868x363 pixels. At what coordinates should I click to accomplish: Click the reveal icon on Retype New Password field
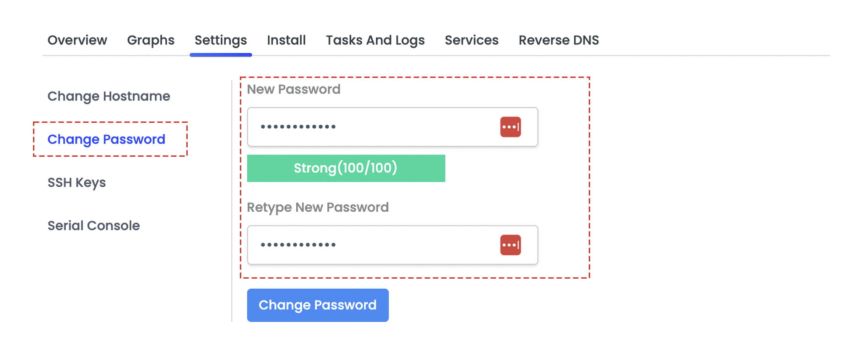(x=510, y=245)
